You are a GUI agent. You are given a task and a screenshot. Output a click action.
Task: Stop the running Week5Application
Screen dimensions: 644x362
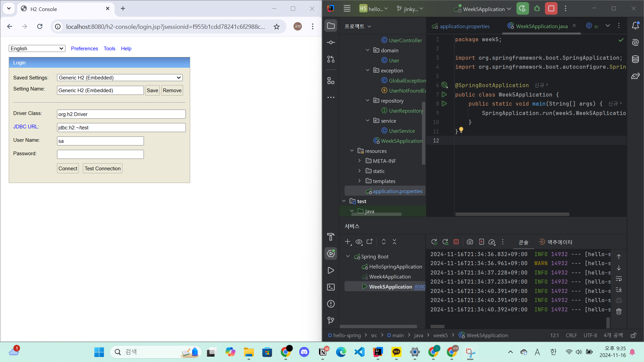tap(551, 9)
